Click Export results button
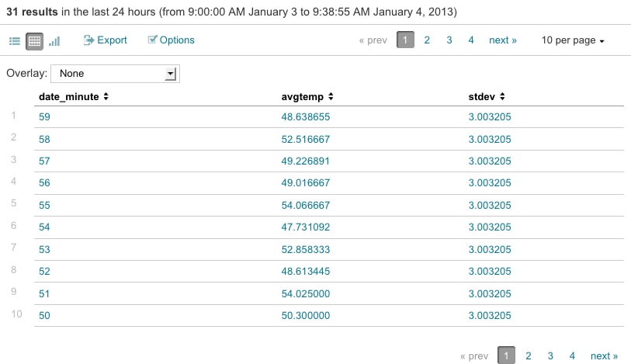Image resolution: width=631 pixels, height=364 pixels. tap(105, 40)
